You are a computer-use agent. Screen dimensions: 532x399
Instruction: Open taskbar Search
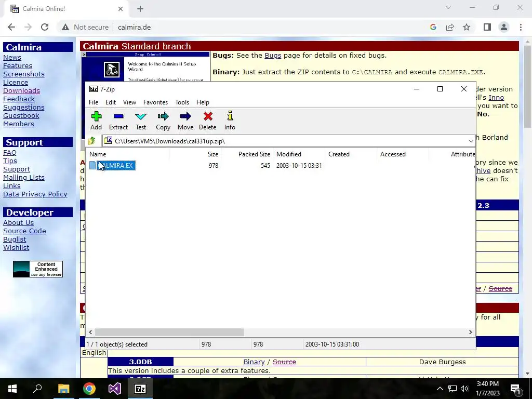tap(37, 389)
